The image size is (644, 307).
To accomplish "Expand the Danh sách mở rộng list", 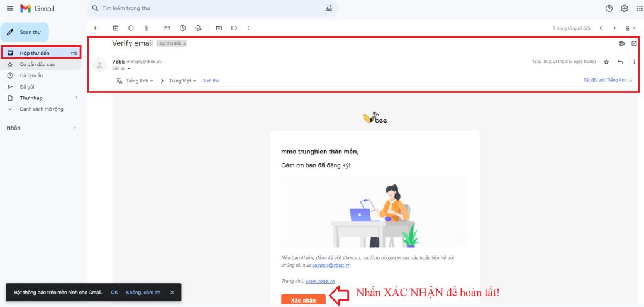I will [x=41, y=109].
